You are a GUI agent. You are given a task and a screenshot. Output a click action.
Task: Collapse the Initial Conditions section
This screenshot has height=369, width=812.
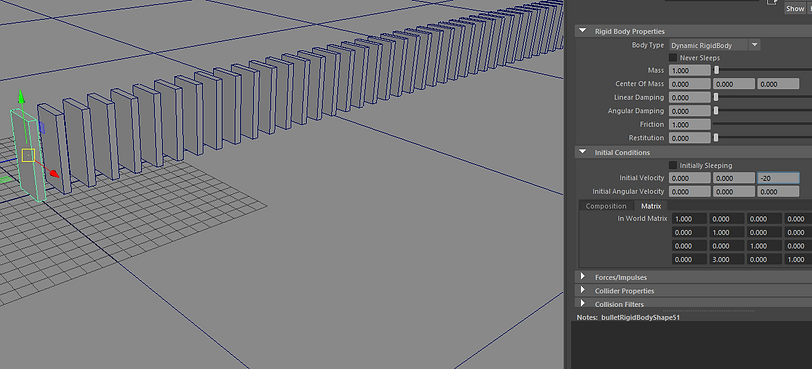583,152
